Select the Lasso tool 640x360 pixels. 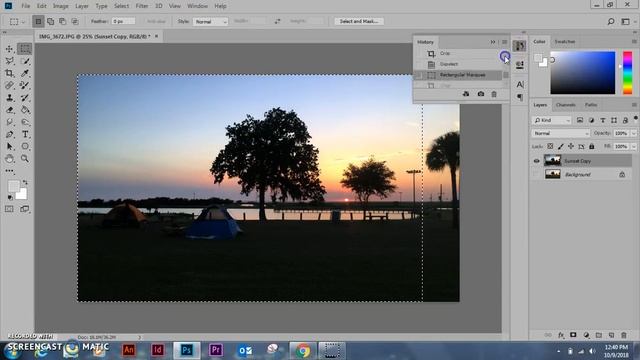[9, 61]
